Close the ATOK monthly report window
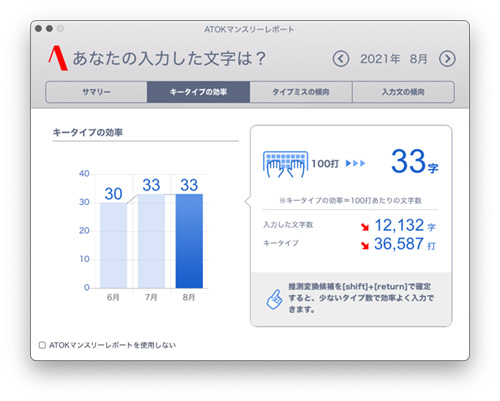 [x=38, y=29]
